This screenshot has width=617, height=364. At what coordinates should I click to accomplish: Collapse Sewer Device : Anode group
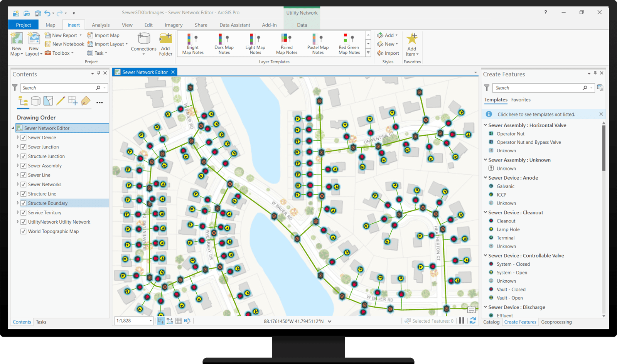point(486,178)
